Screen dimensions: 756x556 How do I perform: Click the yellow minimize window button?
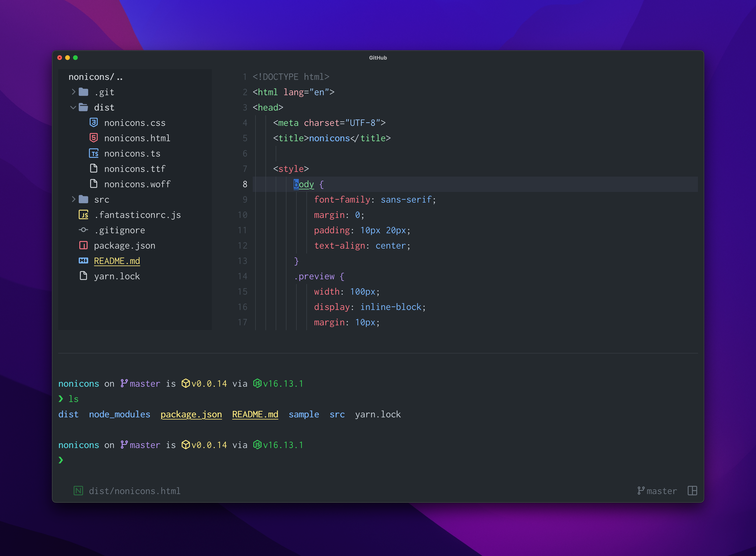(67, 58)
